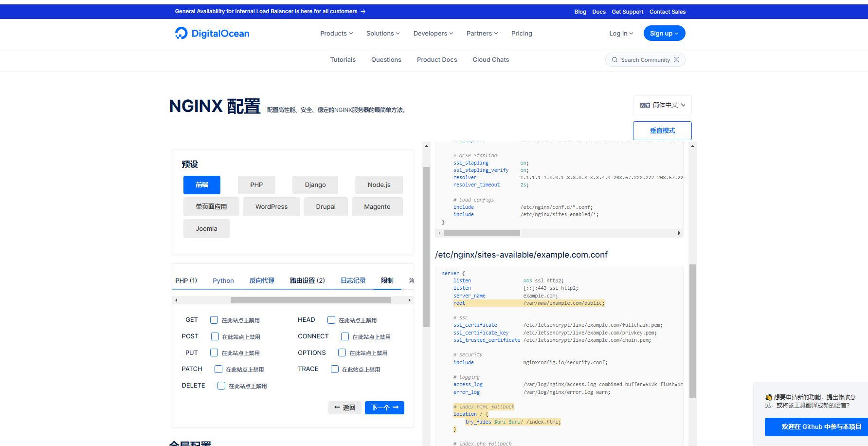Toggle DELETE method disable checkbox
Viewport: 868px width, 446px height.
tap(221, 386)
